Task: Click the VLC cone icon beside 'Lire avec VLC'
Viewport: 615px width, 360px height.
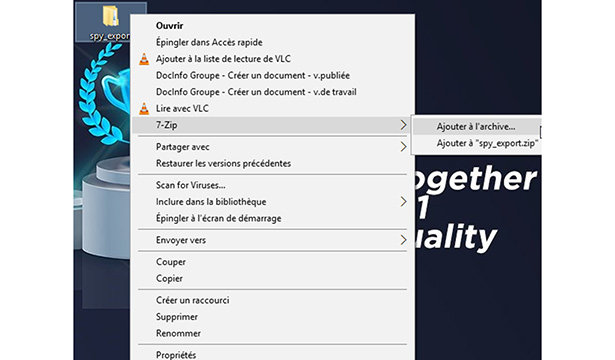Action: coord(144,109)
